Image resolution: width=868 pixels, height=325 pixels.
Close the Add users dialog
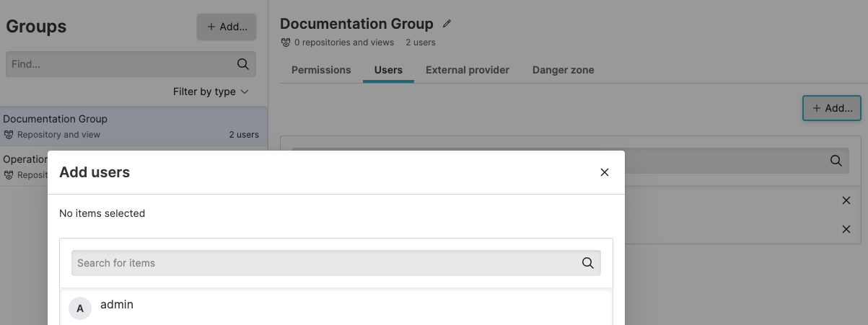point(605,172)
